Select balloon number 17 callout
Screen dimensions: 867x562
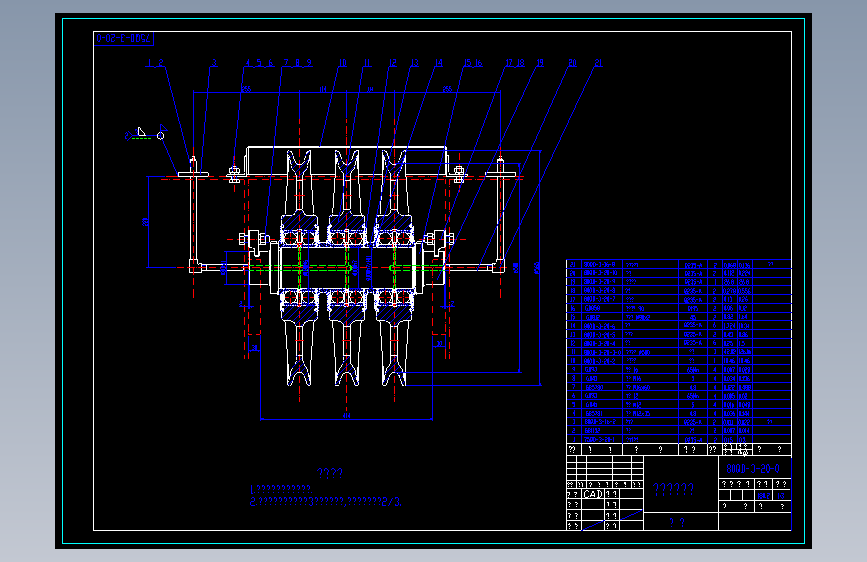509,63
